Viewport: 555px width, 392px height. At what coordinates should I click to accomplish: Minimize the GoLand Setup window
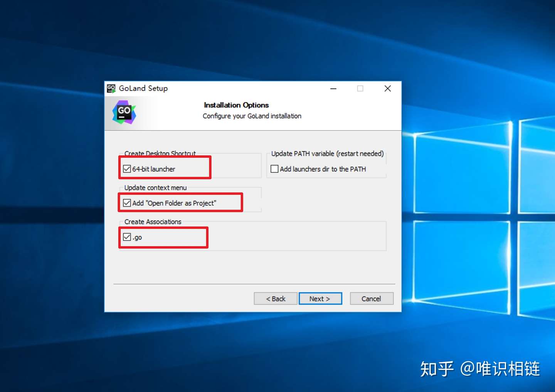(x=333, y=89)
